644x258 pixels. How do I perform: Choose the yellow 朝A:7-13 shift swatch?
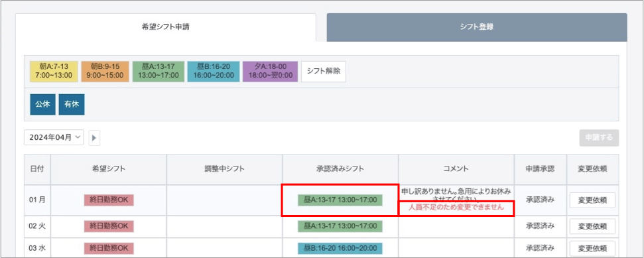click(x=54, y=72)
